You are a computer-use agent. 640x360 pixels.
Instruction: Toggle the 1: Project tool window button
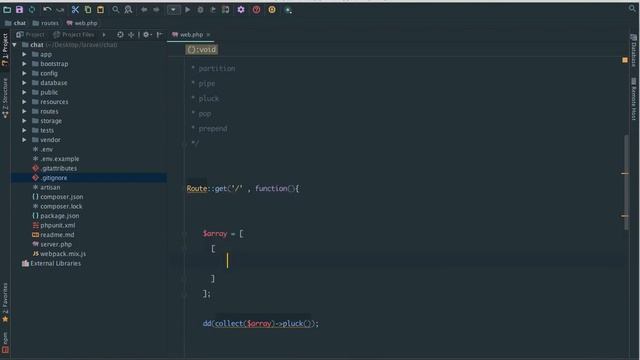pyautogui.click(x=5, y=49)
